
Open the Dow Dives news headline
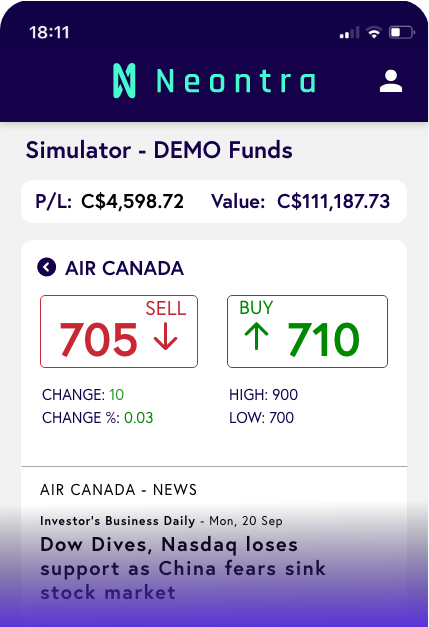point(183,568)
